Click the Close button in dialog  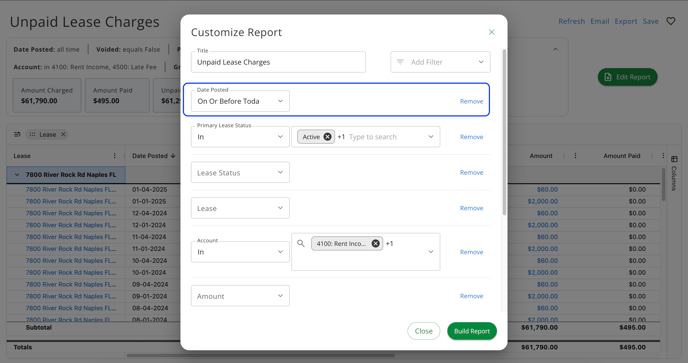point(423,331)
